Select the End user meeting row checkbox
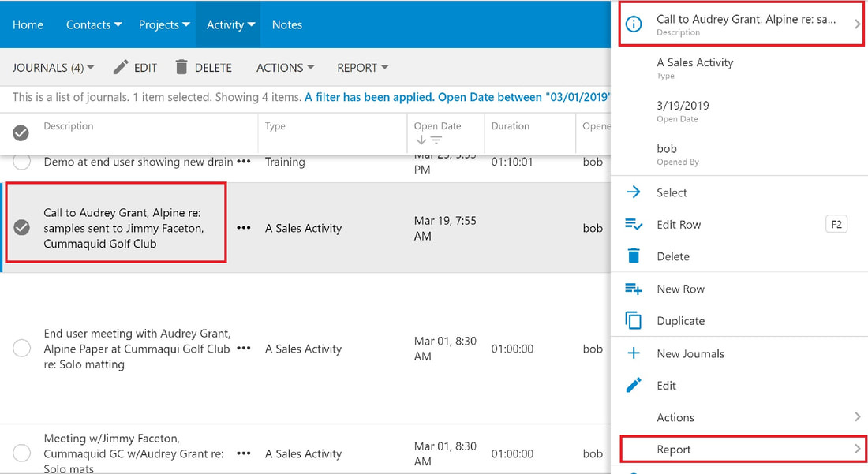 tap(21, 348)
